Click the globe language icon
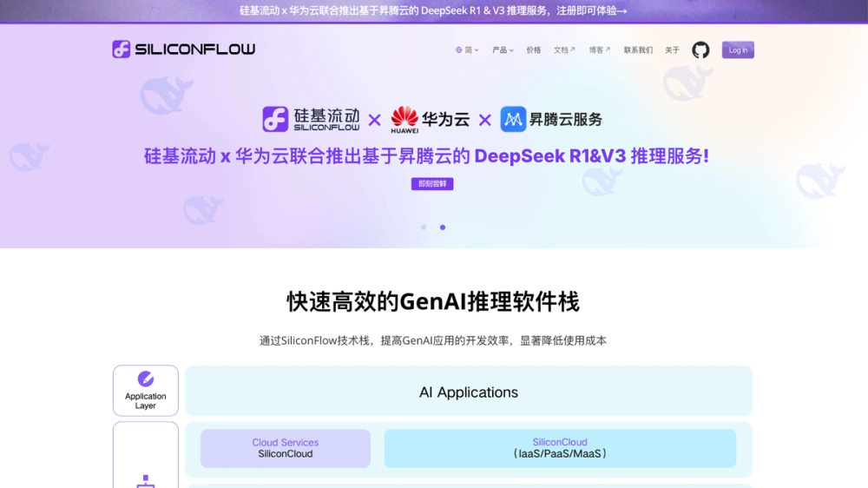This screenshot has width=868, height=488. point(458,49)
